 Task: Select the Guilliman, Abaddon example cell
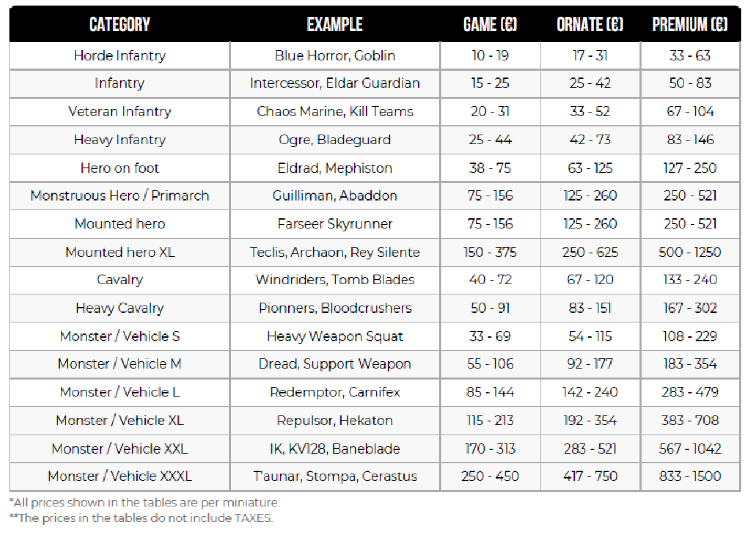(335, 196)
